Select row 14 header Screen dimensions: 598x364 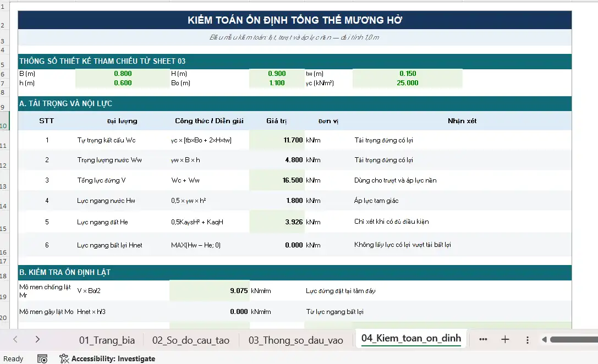click(4, 201)
